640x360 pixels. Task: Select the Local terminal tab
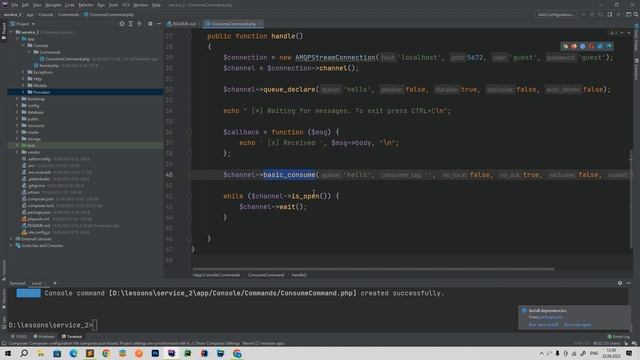[x=37, y=283]
